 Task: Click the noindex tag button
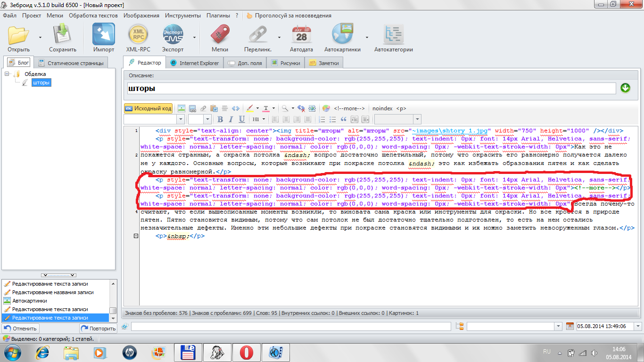382,108
